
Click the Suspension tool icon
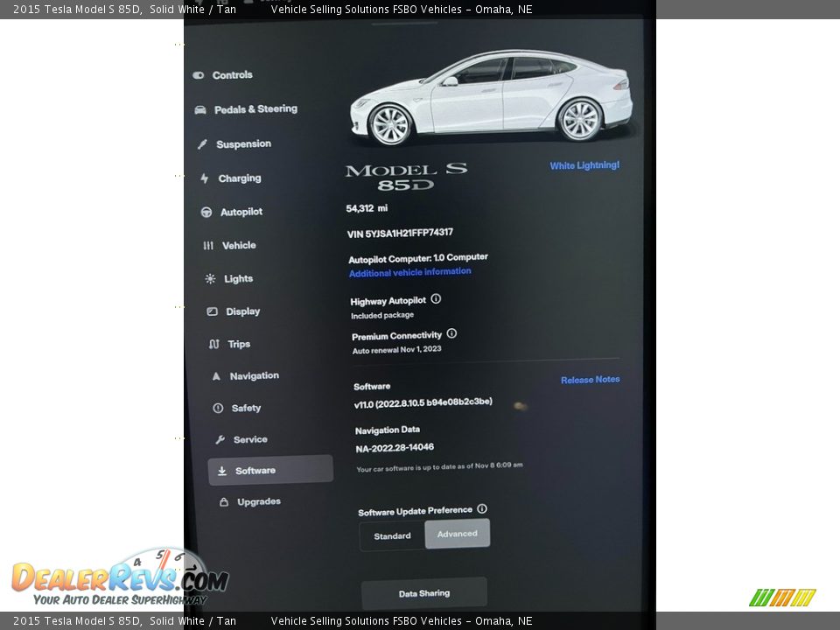coord(202,144)
